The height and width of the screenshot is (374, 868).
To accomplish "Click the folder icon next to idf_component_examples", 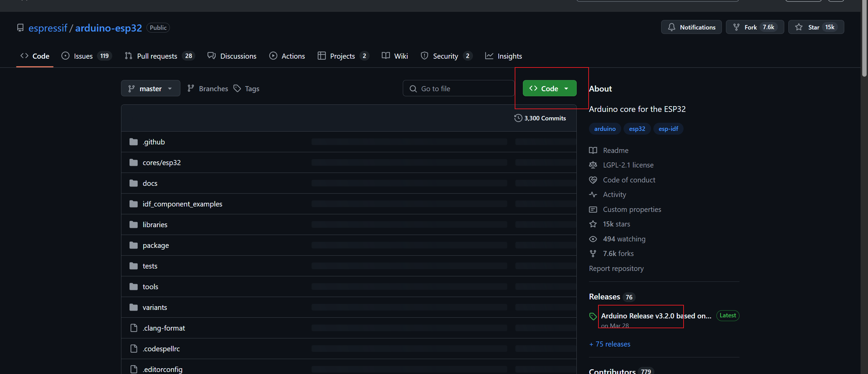I will (x=134, y=204).
